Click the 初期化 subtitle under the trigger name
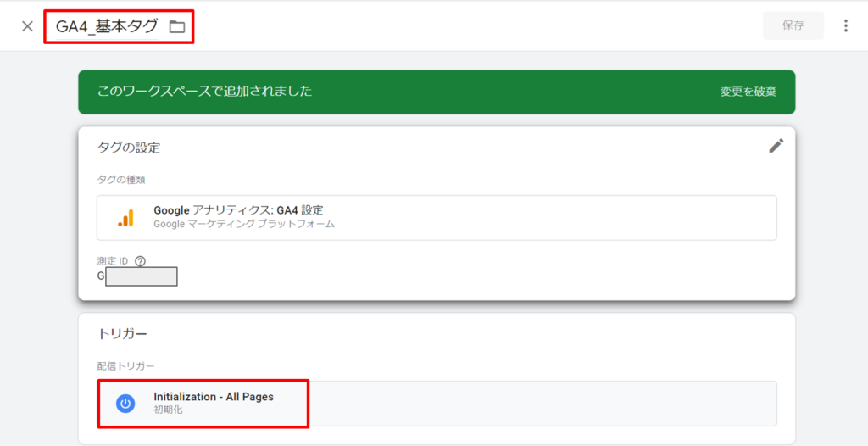The image size is (868, 446). click(x=168, y=410)
